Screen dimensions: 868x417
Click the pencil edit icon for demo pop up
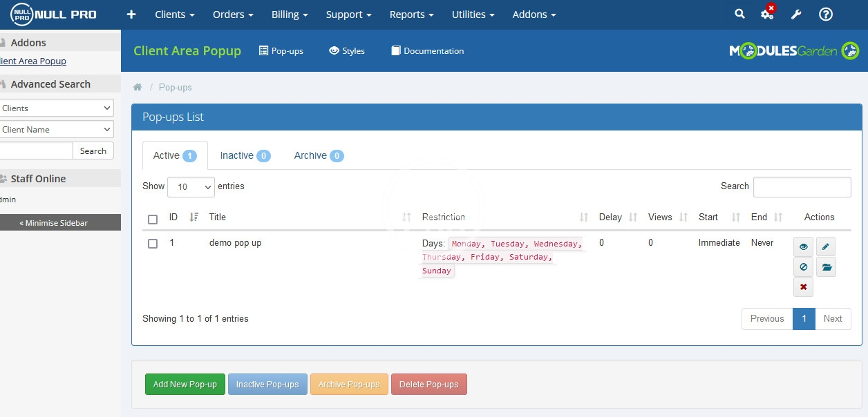tap(826, 246)
